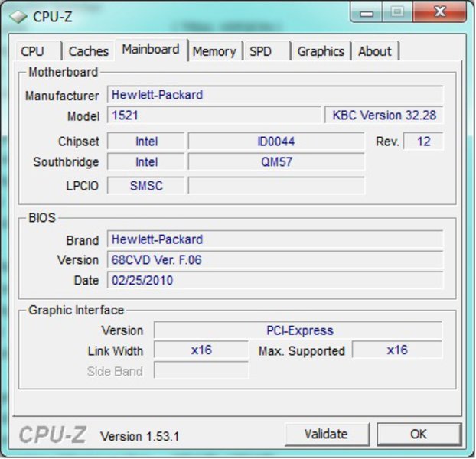Open the About tab
This screenshot has width=476, height=459.
[x=375, y=51]
